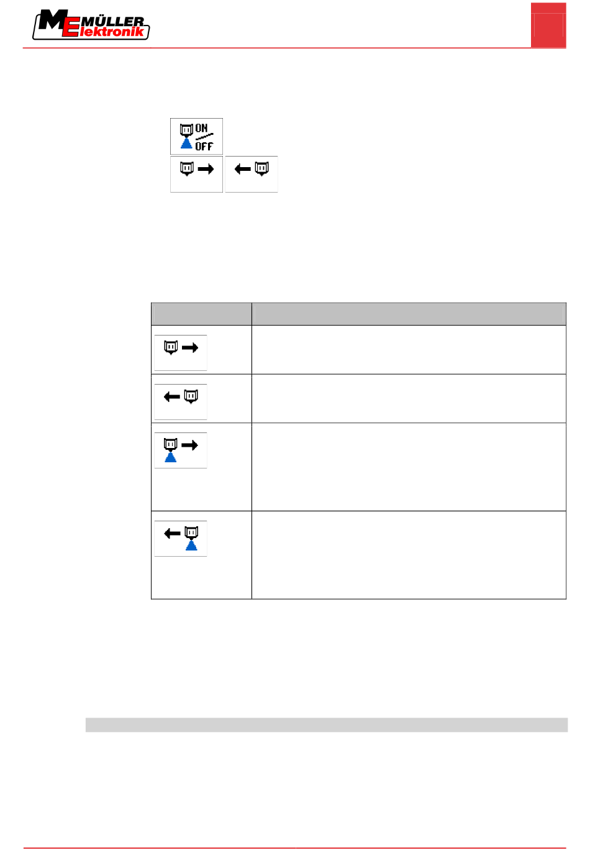This screenshot has width=590, height=868.
Task: Click the sprayer ON/OFF toggle icon
Action: point(196,136)
